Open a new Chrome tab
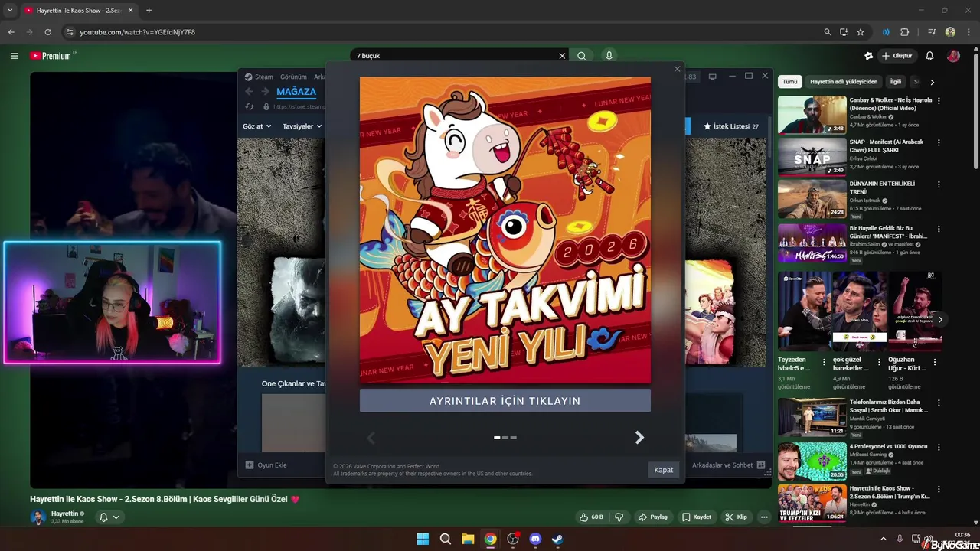This screenshot has height=551, width=980. 149,10
